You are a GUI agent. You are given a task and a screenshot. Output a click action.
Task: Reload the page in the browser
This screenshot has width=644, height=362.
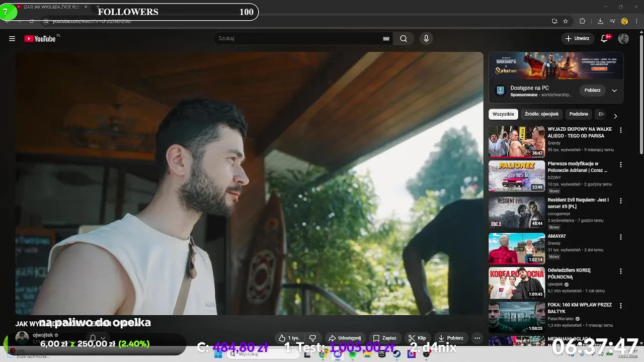pos(31,21)
